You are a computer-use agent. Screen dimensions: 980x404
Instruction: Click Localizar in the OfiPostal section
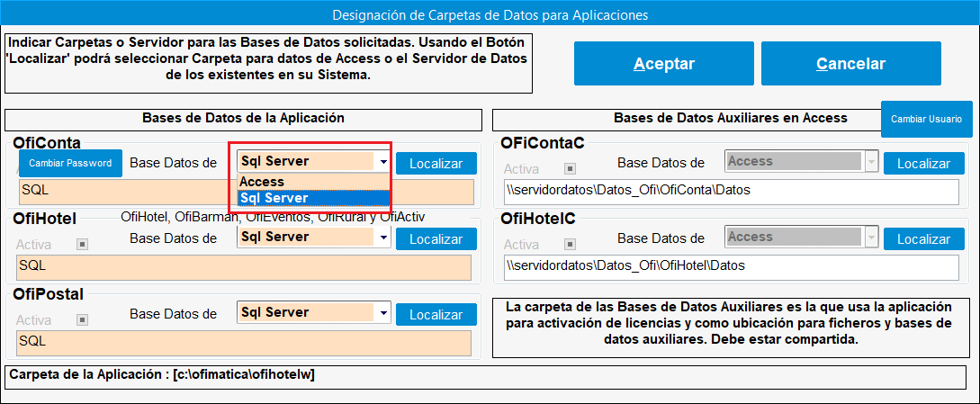[436, 315]
